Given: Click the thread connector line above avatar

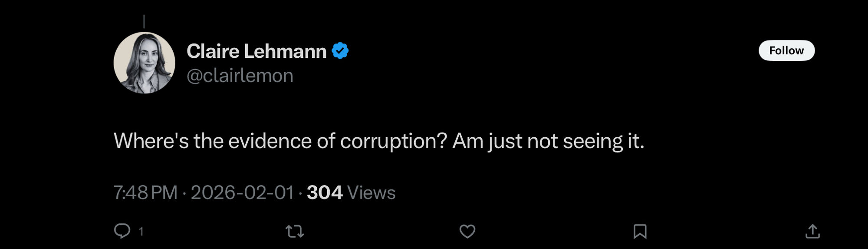Looking at the screenshot, I should point(144,22).
